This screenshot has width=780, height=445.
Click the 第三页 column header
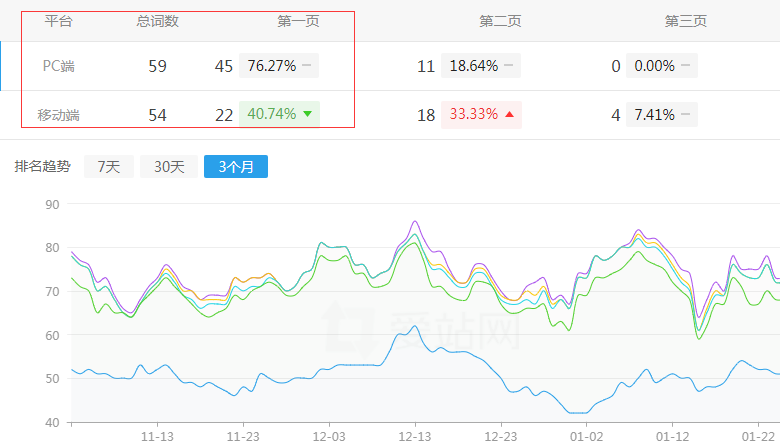coord(686,21)
